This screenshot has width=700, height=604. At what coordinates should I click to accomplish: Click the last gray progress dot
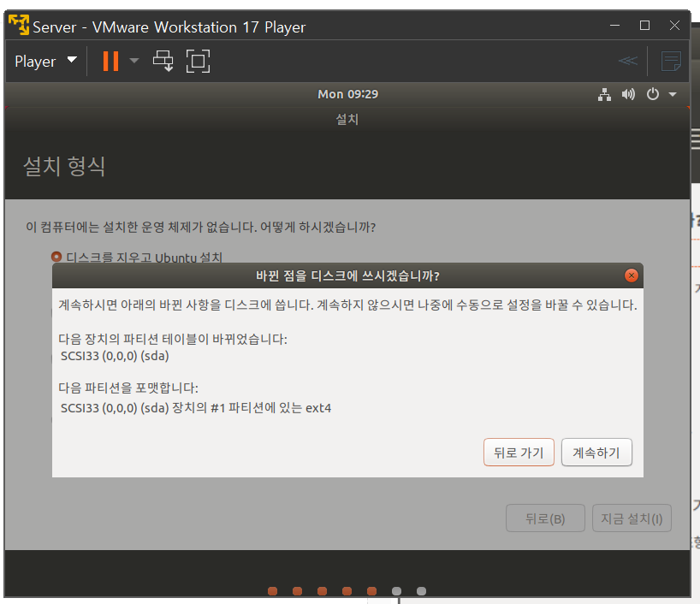421,591
